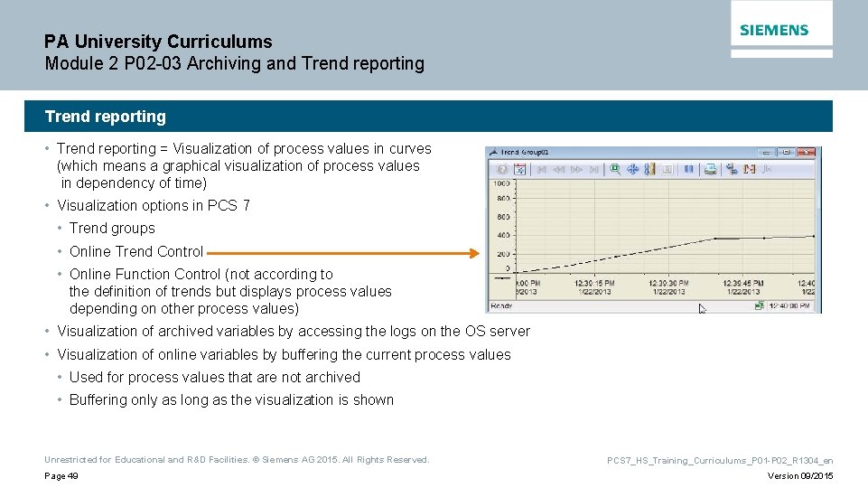
Task: Click the 12:39:15 PM time axis label
Action: tap(594, 283)
